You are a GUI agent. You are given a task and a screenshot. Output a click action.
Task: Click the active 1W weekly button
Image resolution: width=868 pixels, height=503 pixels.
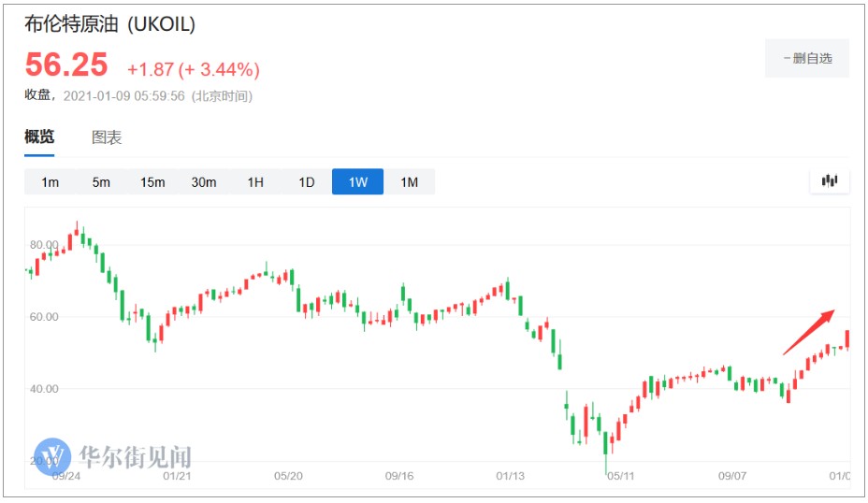357,182
